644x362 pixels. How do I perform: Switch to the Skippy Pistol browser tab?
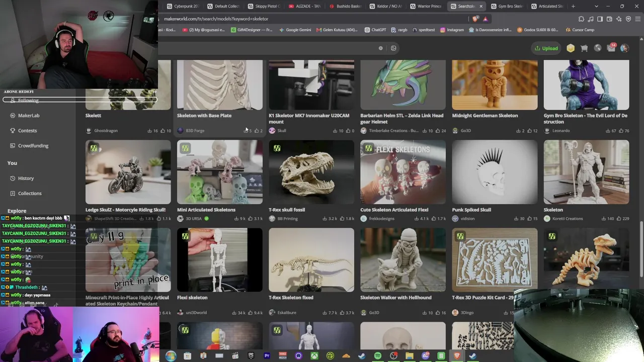tap(264, 7)
